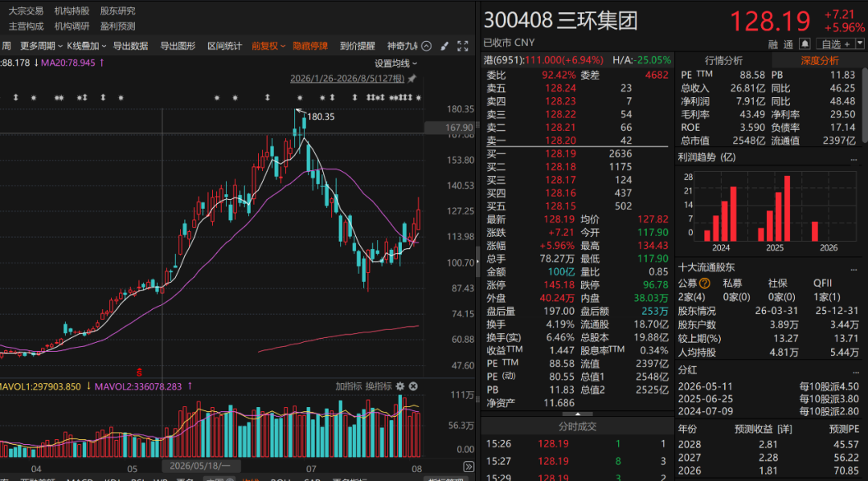The height and width of the screenshot is (481, 868).
Task: Click the [详] details link beside 预测收益
Action: [x=784, y=429]
